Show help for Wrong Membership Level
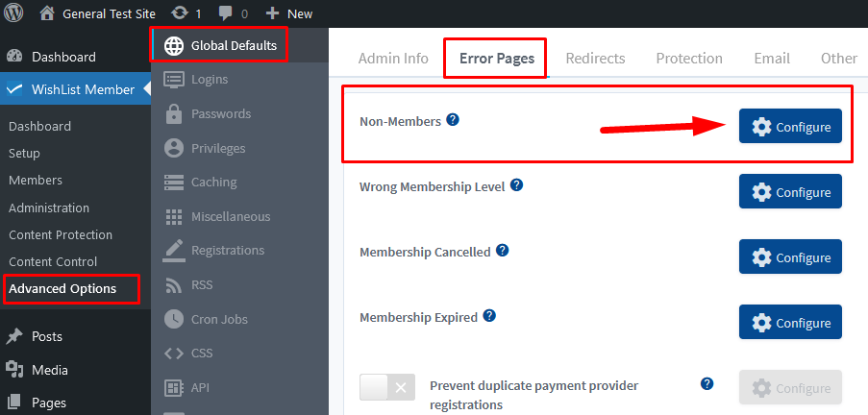Image resolution: width=868 pixels, height=415 pixels. (516, 184)
